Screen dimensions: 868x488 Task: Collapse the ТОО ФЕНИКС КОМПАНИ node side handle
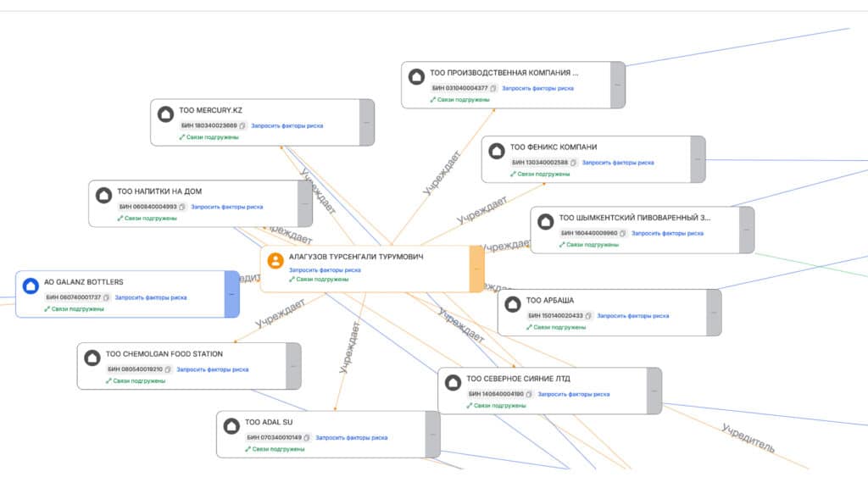coord(698,159)
